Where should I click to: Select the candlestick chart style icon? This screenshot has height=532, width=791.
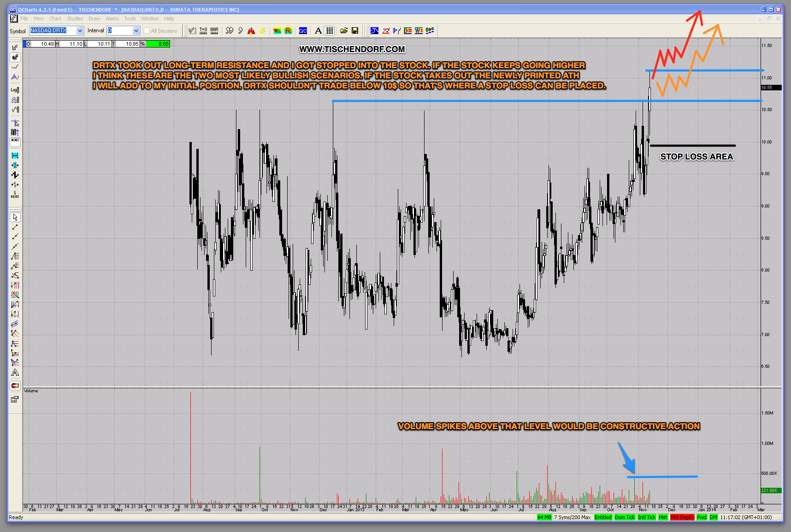[15, 57]
